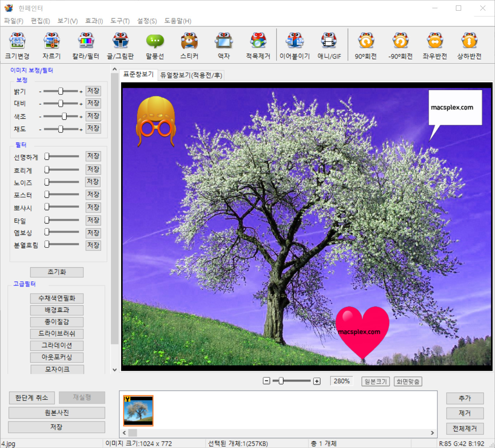Flip image with 좌우반전
This screenshot has width=495, height=448.
coord(435,46)
